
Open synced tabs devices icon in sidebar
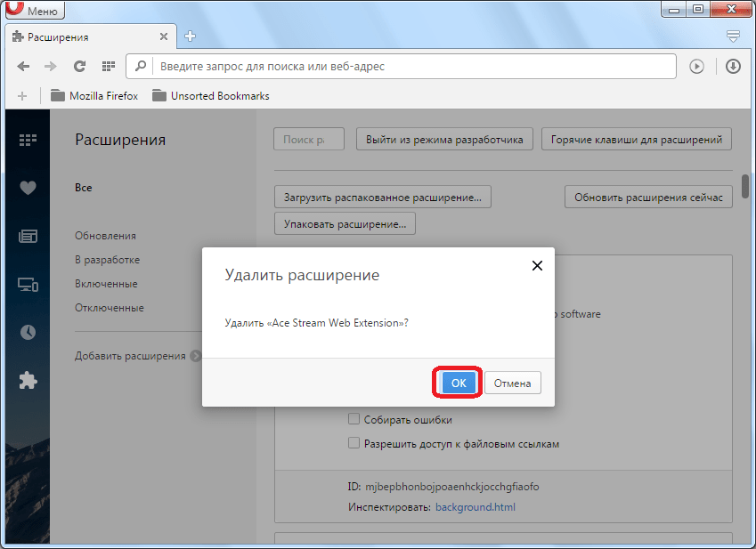point(28,284)
